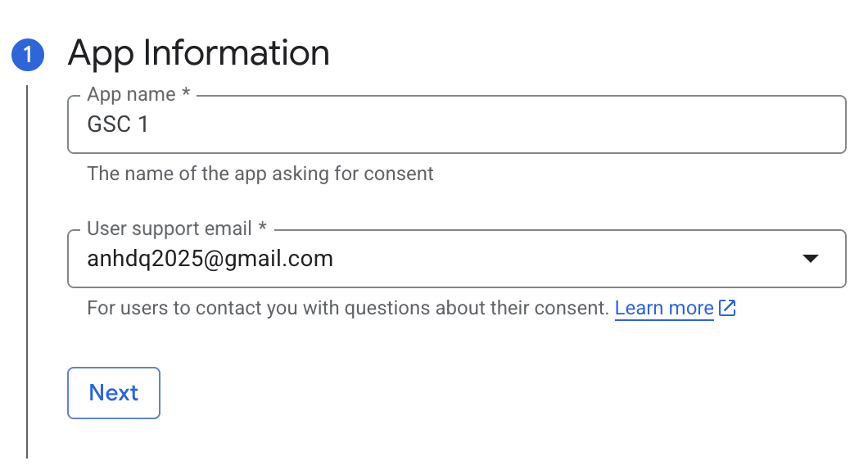The width and height of the screenshot is (868, 470).
Task: Click the consent questions helper text
Action: (x=348, y=308)
